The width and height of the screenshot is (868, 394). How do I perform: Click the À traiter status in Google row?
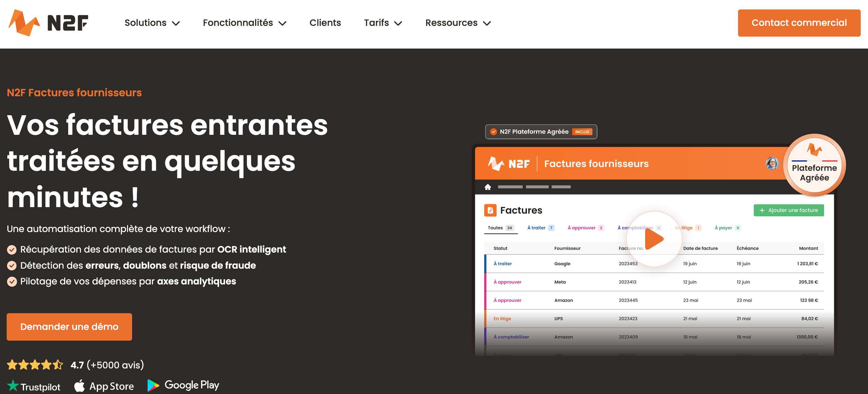click(502, 264)
